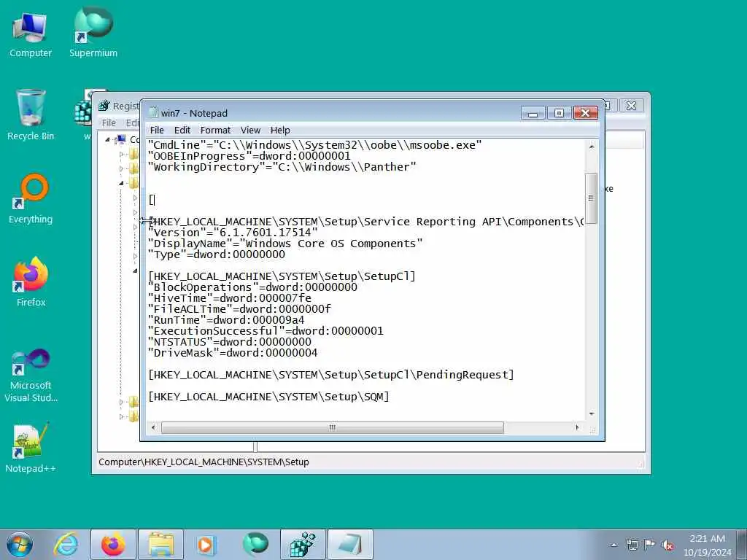Click Notepad horizontal scrollbar thumb
747x560 pixels.
[332, 427]
